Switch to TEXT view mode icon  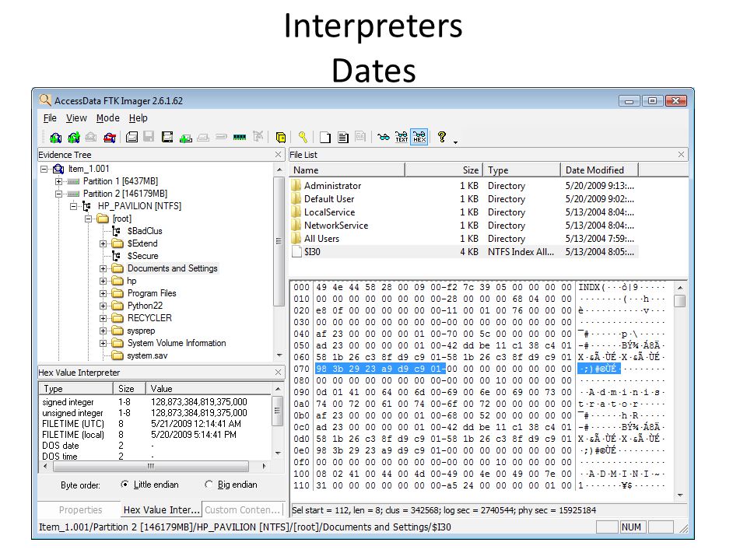(402, 137)
